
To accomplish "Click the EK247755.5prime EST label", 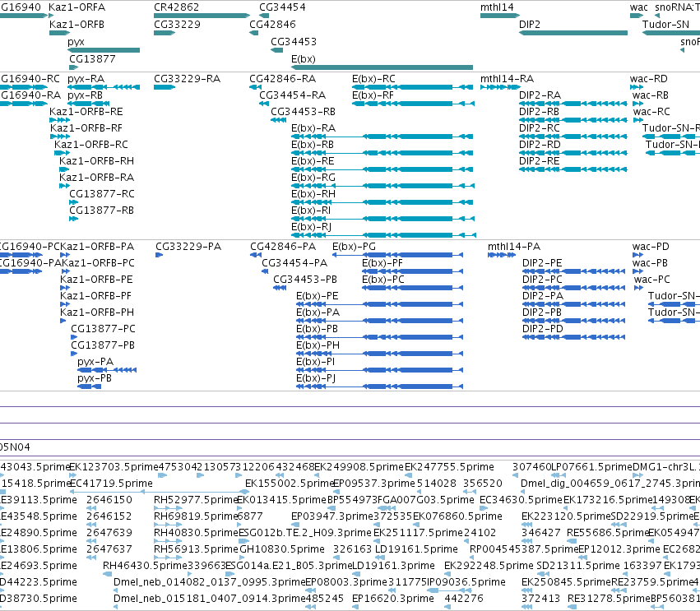I will click(449, 467).
